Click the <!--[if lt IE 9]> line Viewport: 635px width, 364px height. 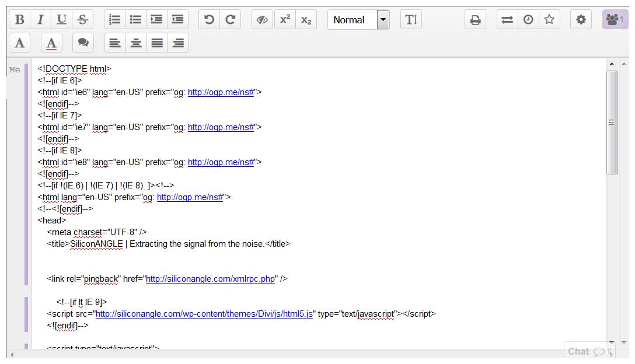click(x=81, y=302)
